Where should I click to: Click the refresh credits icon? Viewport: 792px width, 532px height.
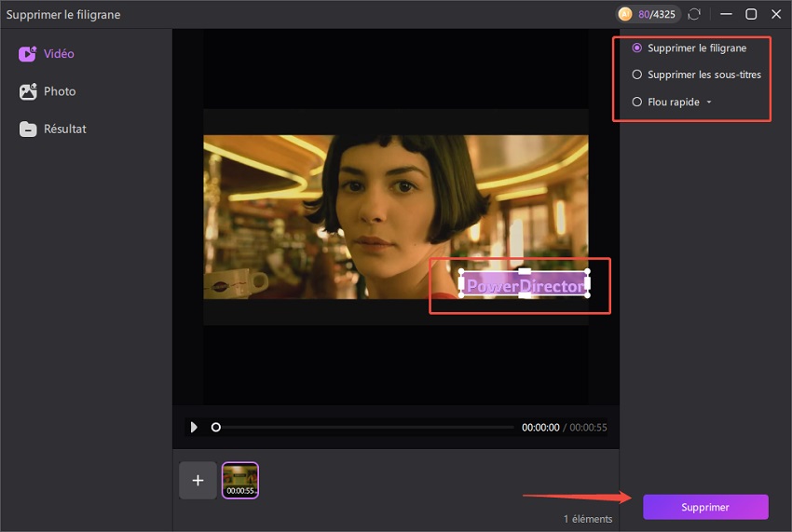coord(694,15)
